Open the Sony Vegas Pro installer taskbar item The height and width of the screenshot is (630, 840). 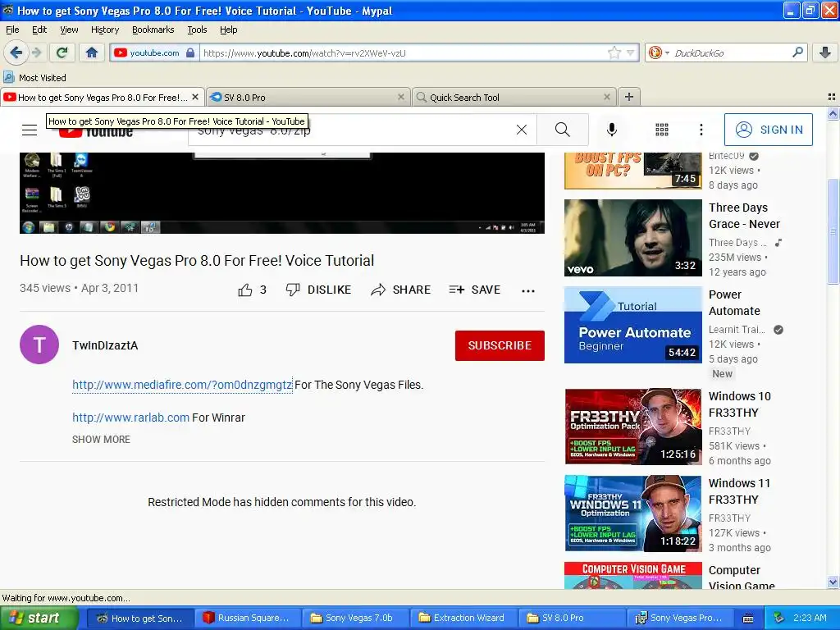point(679,618)
